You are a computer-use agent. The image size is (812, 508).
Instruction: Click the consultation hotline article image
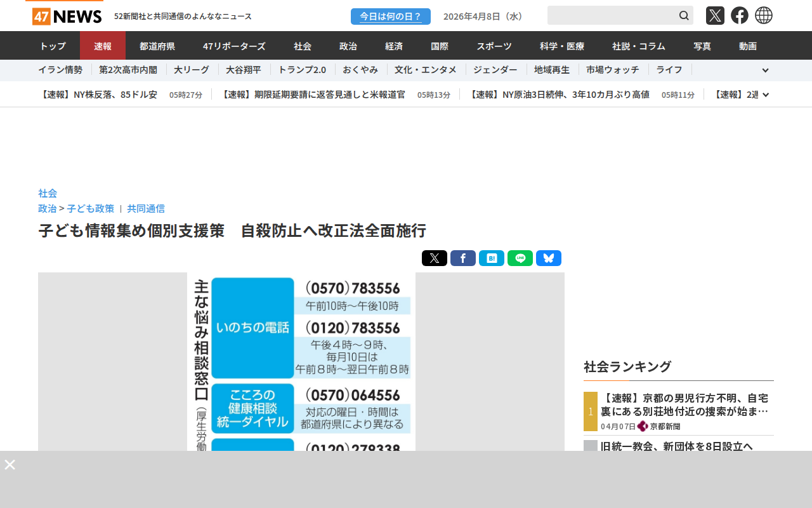click(x=301, y=362)
